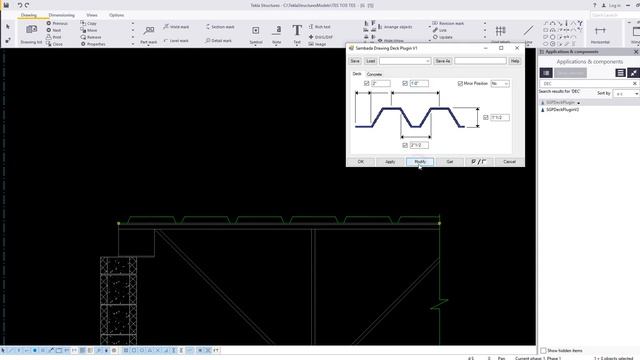Click the Save As name input field
The height and width of the screenshot is (360, 640).
[x=480, y=61]
